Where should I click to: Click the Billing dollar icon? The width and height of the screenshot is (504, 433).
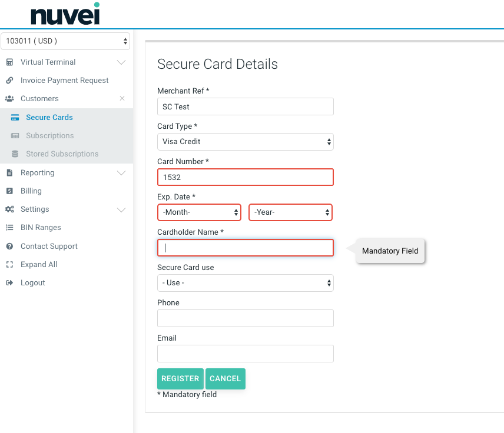pyautogui.click(x=9, y=191)
